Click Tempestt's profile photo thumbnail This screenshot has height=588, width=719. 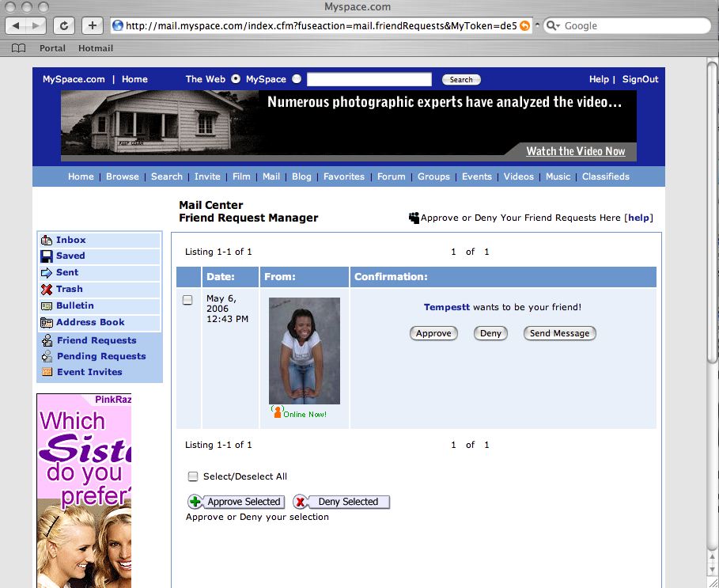305,351
